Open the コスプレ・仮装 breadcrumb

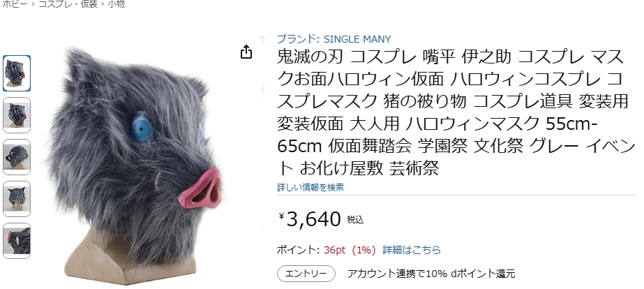(x=68, y=3)
